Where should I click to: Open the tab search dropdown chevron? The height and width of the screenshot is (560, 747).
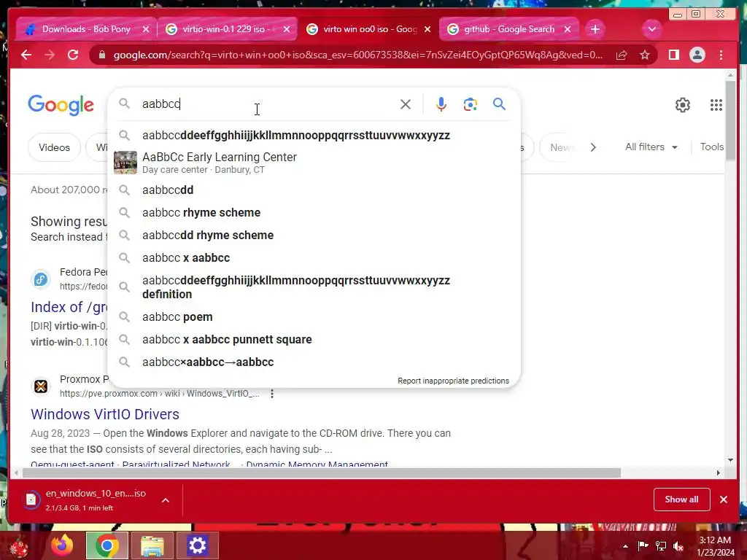pyautogui.click(x=651, y=29)
